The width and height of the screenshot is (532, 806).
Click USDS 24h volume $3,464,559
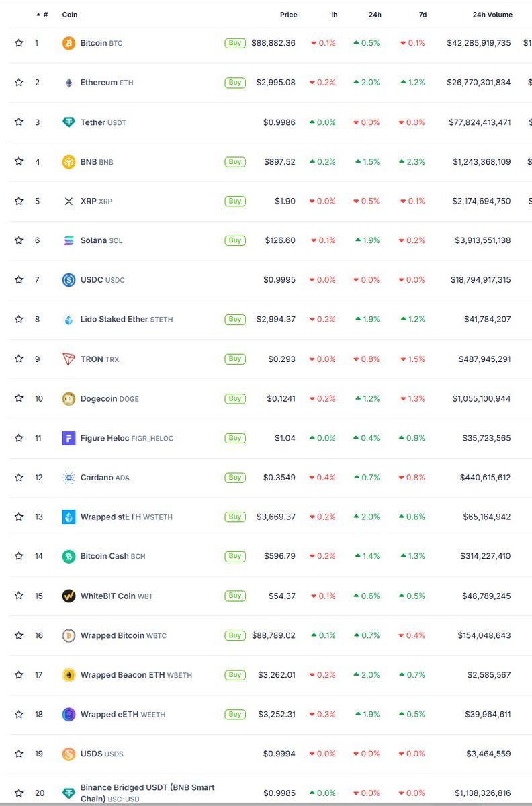(x=488, y=754)
